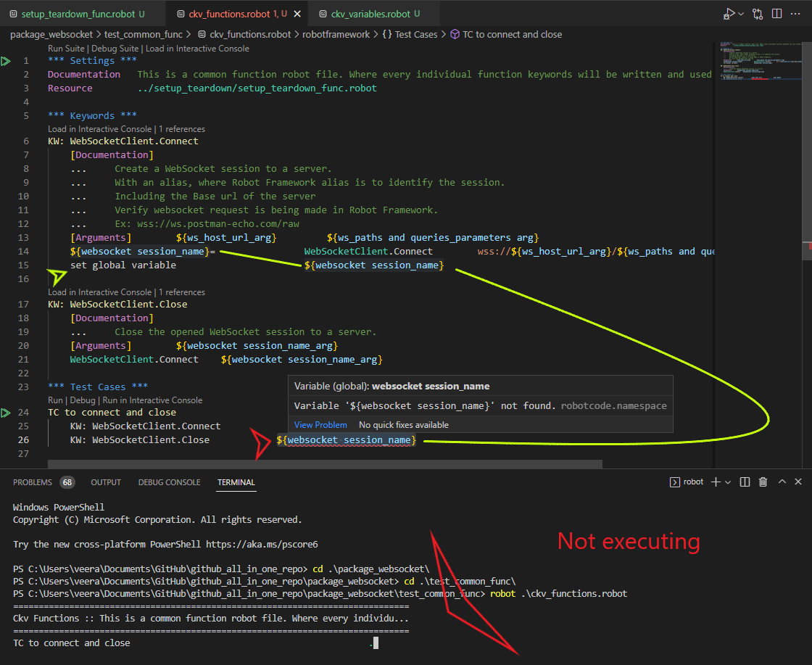The height and width of the screenshot is (665, 812).
Task: Maximize the panel with the chevron toggle
Action: pyautogui.click(x=781, y=481)
